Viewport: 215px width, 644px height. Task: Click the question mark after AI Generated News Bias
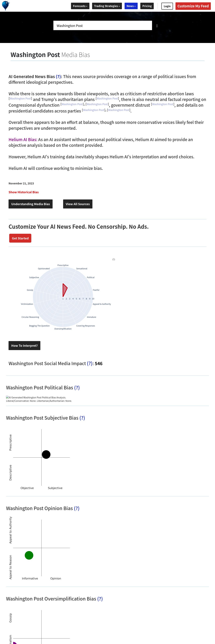click(58, 77)
